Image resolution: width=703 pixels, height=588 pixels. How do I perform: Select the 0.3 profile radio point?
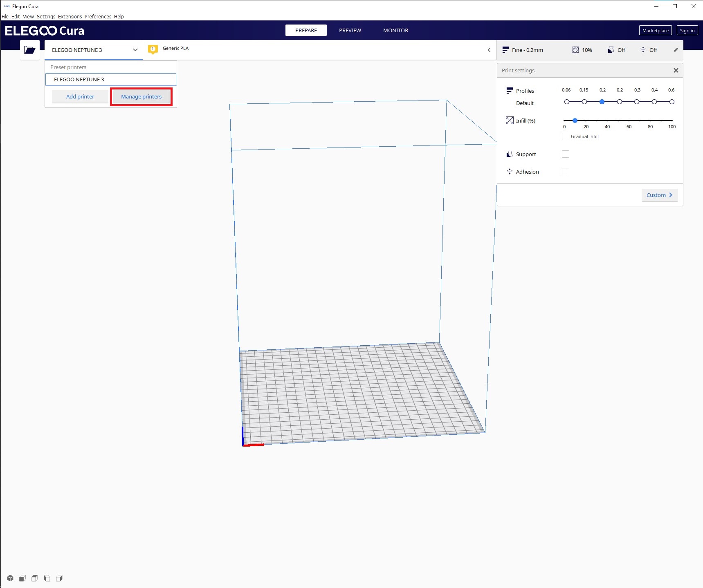[637, 102]
